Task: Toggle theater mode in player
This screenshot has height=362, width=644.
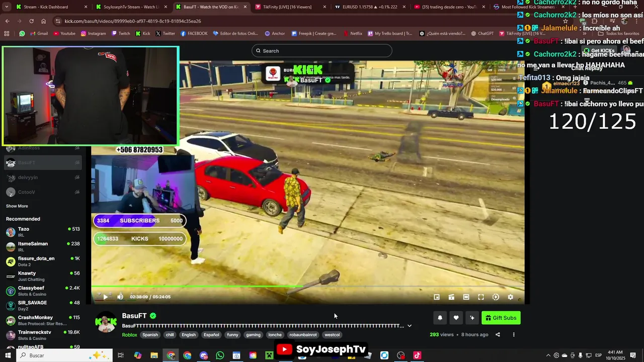Action: 466,297
